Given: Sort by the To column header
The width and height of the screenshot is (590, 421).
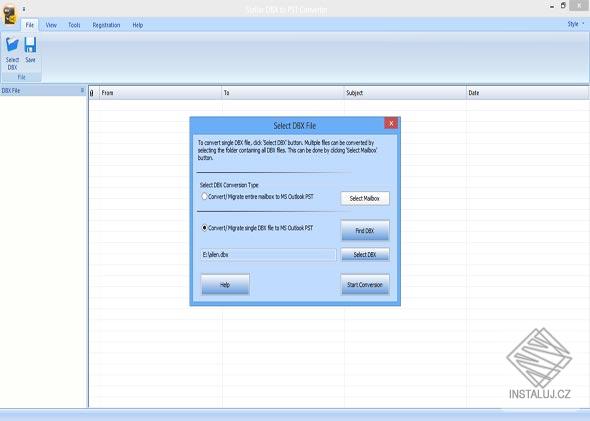Looking at the screenshot, I should [x=283, y=93].
